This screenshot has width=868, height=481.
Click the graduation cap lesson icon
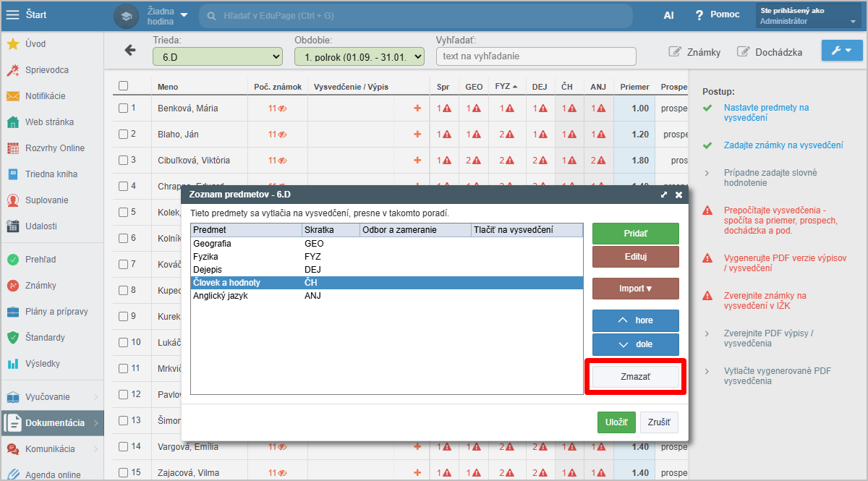click(126, 16)
